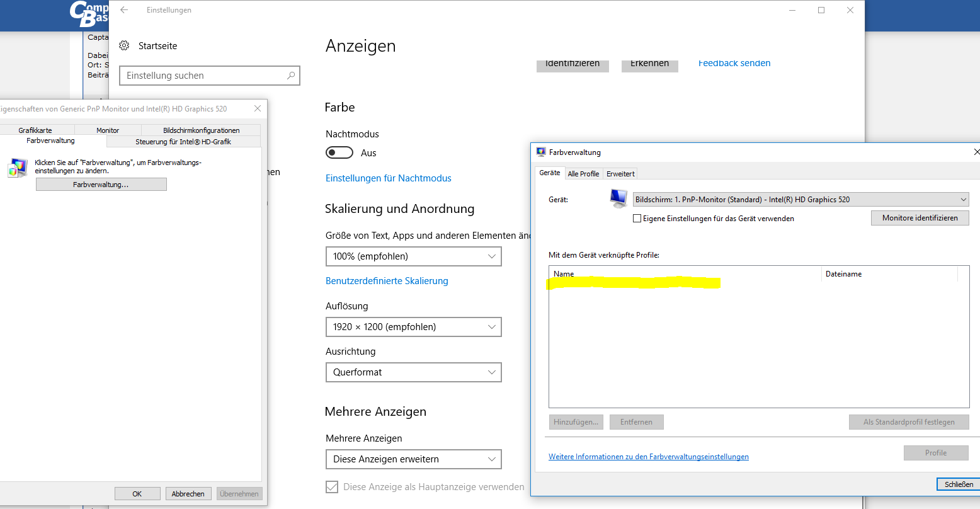Toggle Diese Anzeige als Hauptanzeige verwenden checkbox
Viewport: 980px width, 509px height.
332,487
